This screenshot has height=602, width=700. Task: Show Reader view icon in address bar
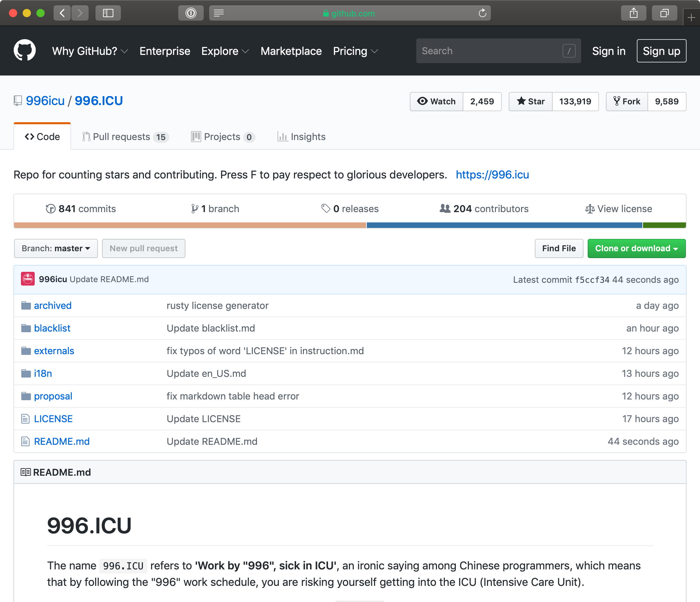pos(219,13)
